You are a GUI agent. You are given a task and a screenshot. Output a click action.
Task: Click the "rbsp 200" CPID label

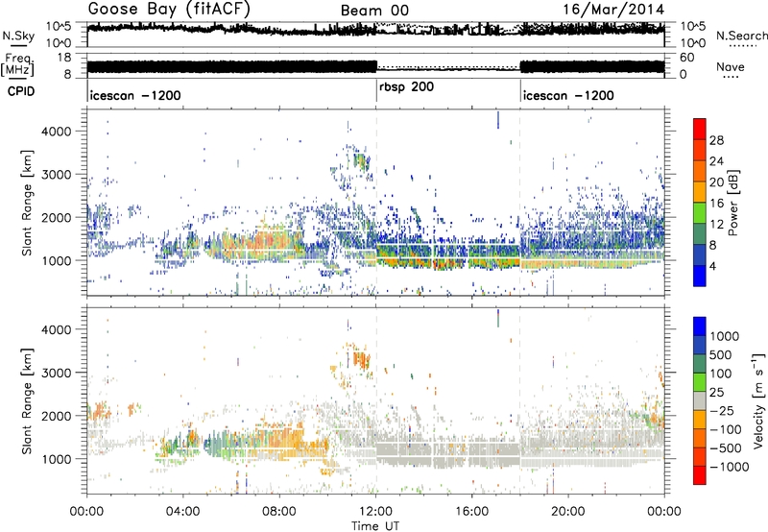(x=406, y=87)
